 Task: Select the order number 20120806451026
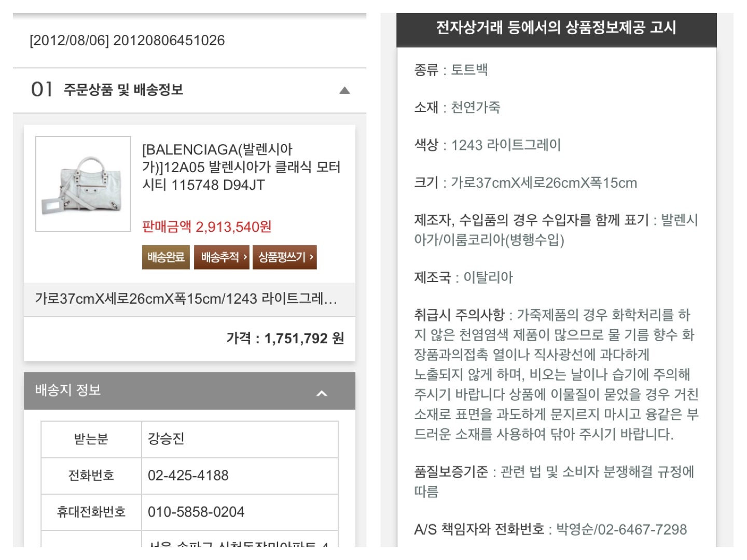pyautogui.click(x=169, y=40)
